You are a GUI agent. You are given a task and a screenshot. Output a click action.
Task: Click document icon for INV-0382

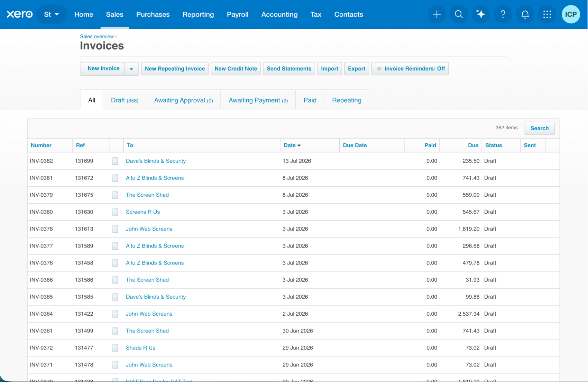pos(115,161)
